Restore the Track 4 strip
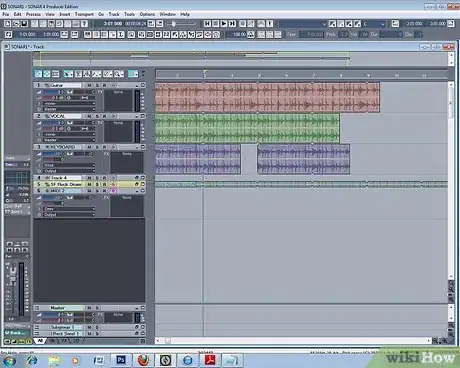This screenshot has width=460, height=368. (137, 178)
